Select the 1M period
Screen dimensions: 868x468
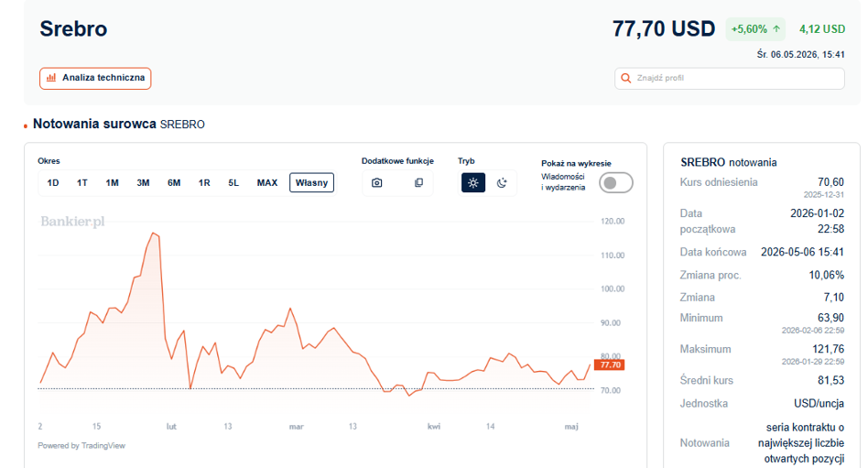click(x=113, y=183)
